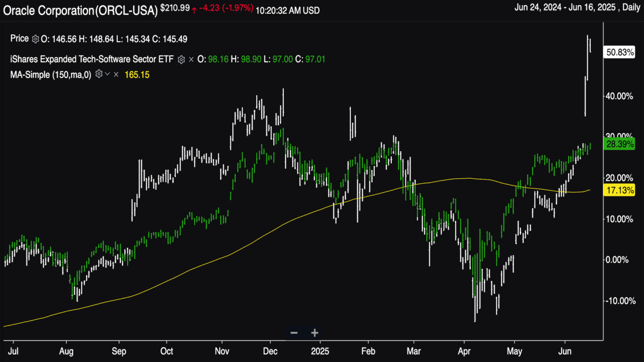Zoom out using the minus button
This screenshot has width=644, height=362.
coord(294,333)
